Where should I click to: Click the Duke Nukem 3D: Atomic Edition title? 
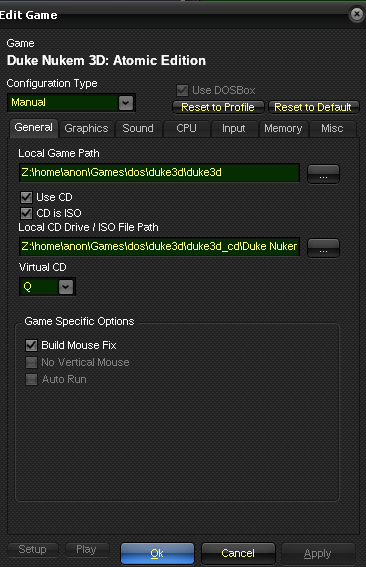tap(106, 60)
